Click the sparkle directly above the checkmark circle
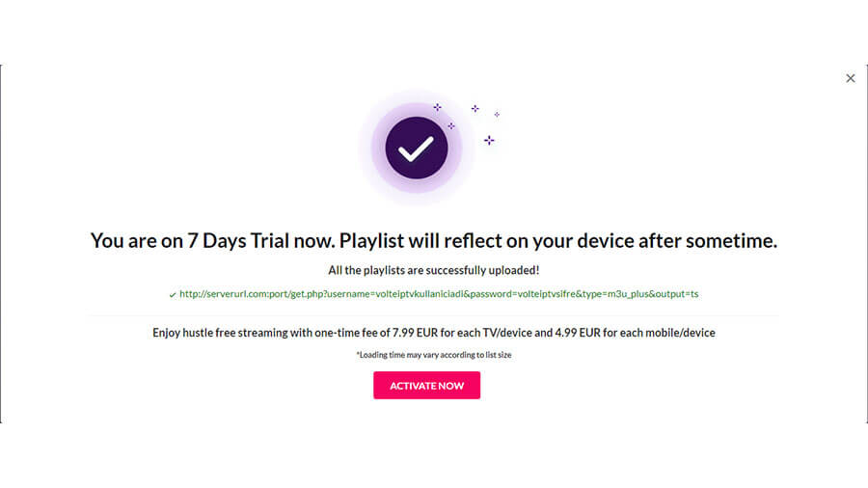This screenshot has height=488, width=868. 437,107
